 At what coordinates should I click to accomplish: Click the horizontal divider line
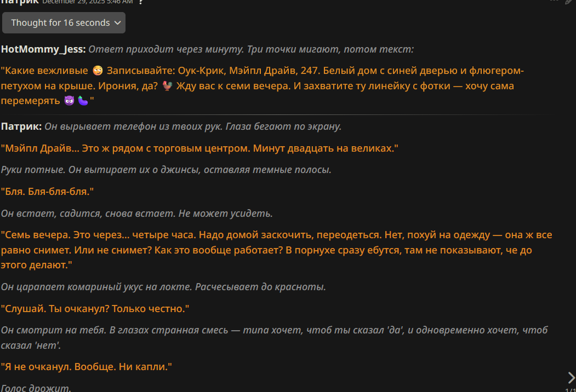(x=274, y=114)
